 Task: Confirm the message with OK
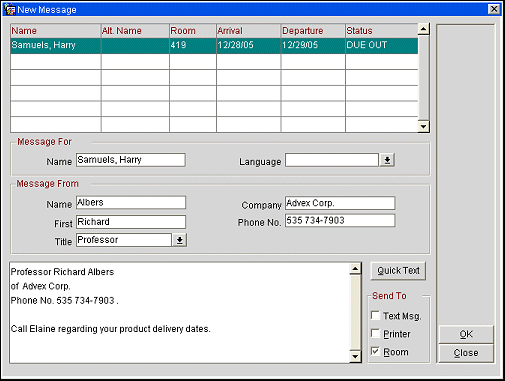tap(466, 334)
